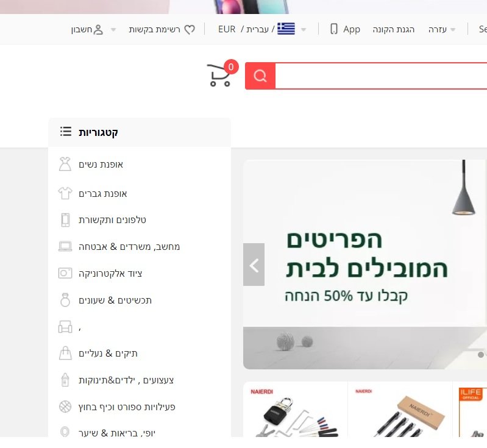Click the dress icon for אופנת נשים

(x=65, y=164)
